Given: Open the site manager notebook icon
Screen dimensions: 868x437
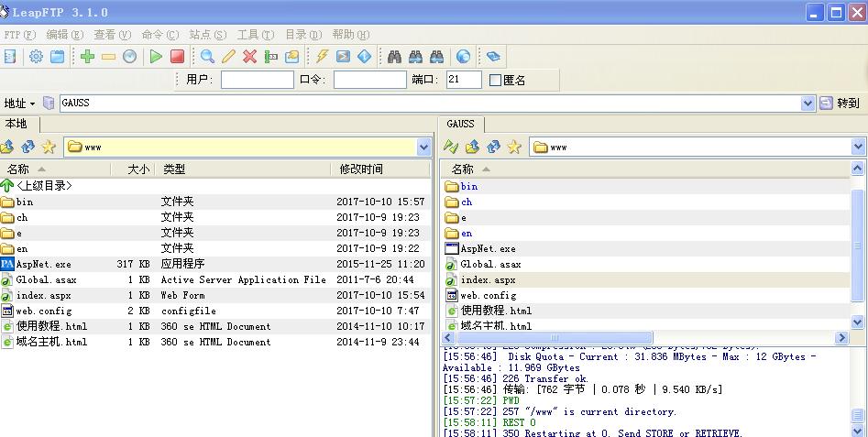Looking at the screenshot, I should [10, 57].
